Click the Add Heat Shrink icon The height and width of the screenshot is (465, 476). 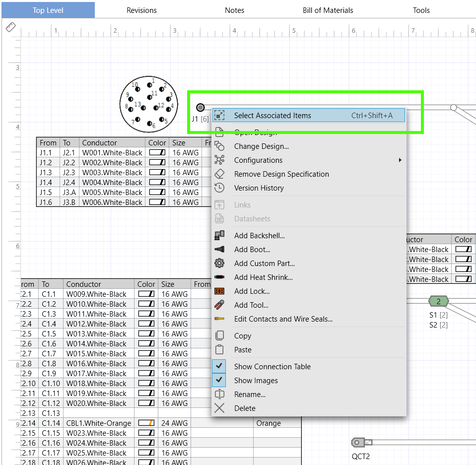pos(219,277)
